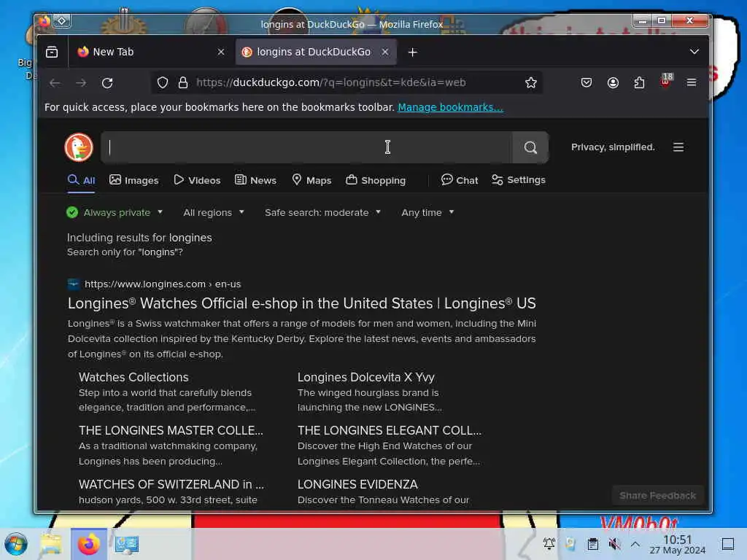The height and width of the screenshot is (560, 747).
Task: Open DuckDuckGo Chat
Action: [460, 181]
